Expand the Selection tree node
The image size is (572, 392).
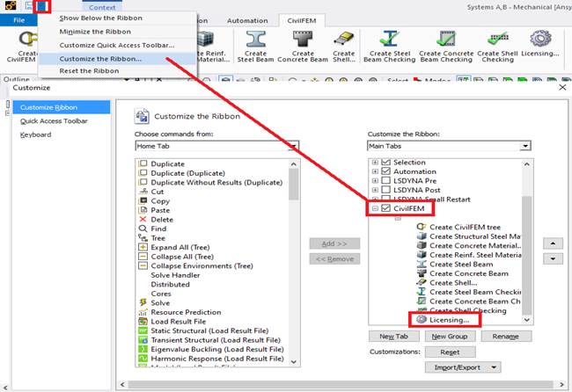[x=375, y=162]
